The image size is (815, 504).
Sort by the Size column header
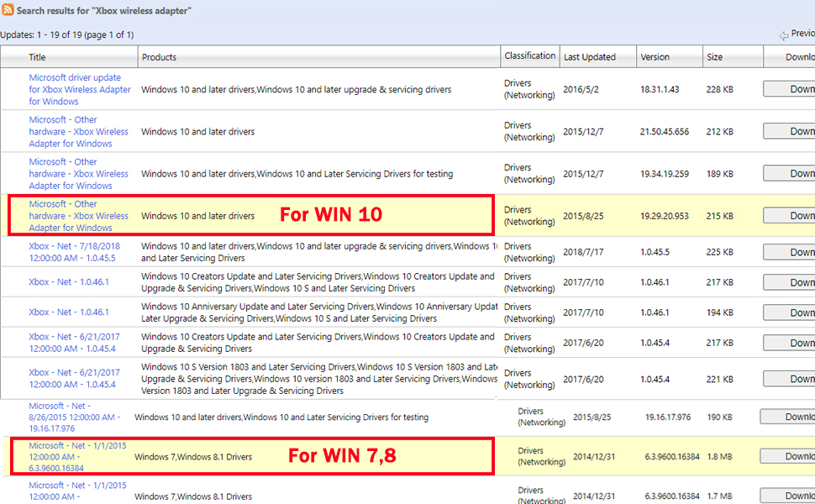pyautogui.click(x=714, y=57)
